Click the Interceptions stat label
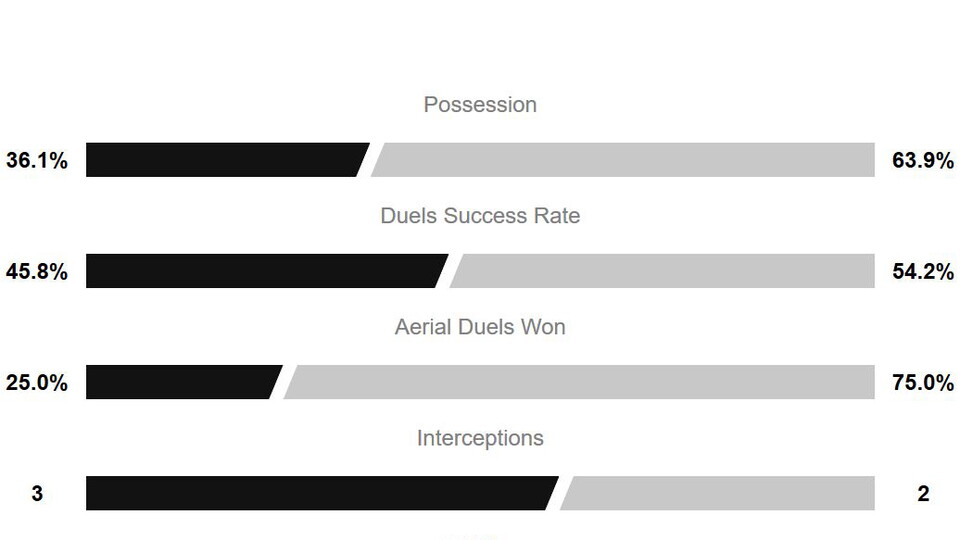The height and width of the screenshot is (540, 960). tap(480, 438)
